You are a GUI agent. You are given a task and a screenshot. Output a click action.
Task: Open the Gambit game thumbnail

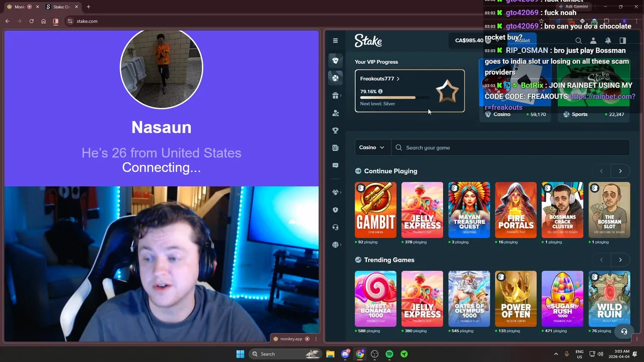pos(375,210)
